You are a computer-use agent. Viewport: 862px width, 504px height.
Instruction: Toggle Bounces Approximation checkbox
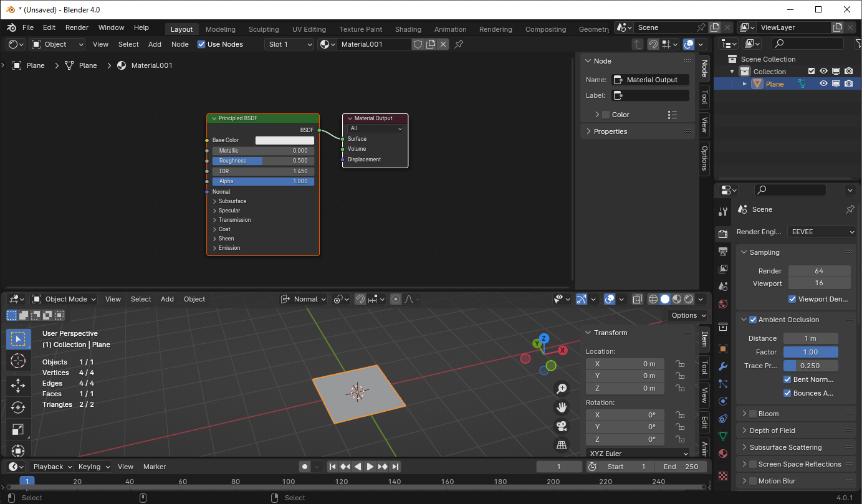(x=787, y=393)
